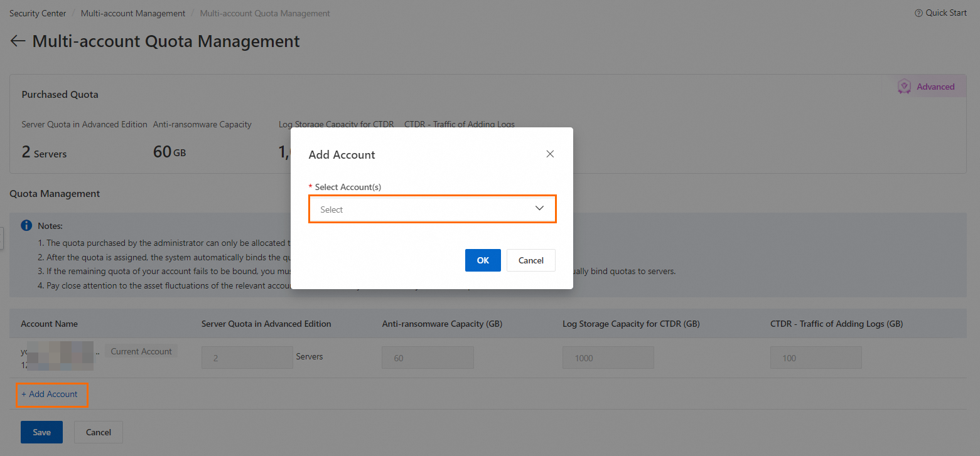Screen dimensions: 980x456
Task: Confirm with the OK button
Action: pyautogui.click(x=483, y=260)
